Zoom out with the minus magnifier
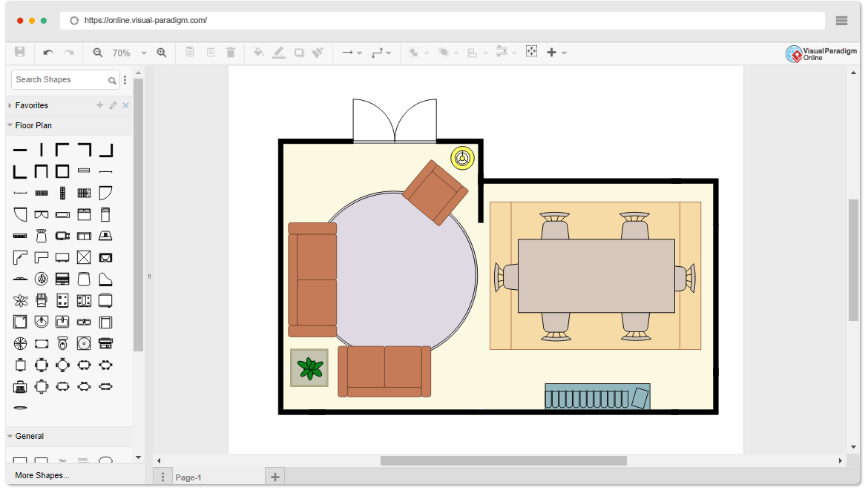868x493 pixels. [97, 53]
